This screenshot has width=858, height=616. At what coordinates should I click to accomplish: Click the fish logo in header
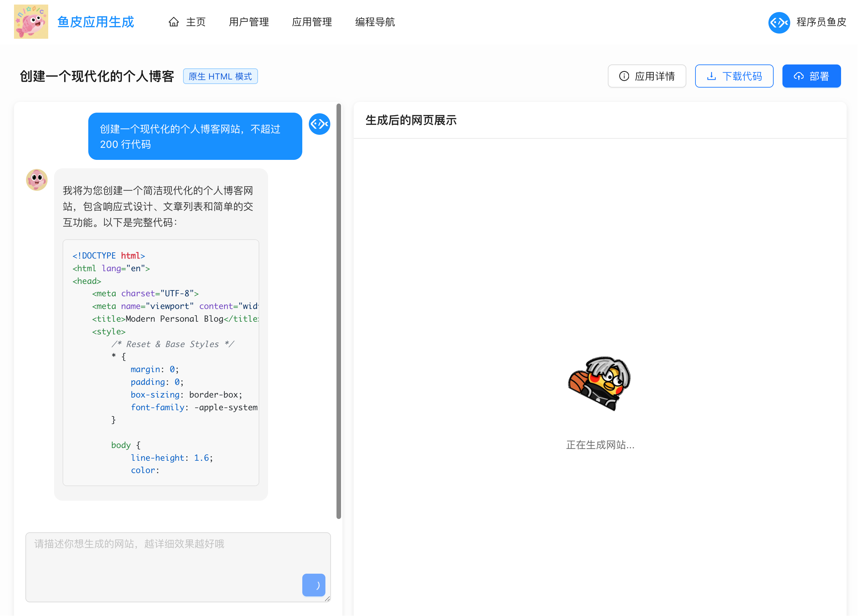tap(31, 21)
